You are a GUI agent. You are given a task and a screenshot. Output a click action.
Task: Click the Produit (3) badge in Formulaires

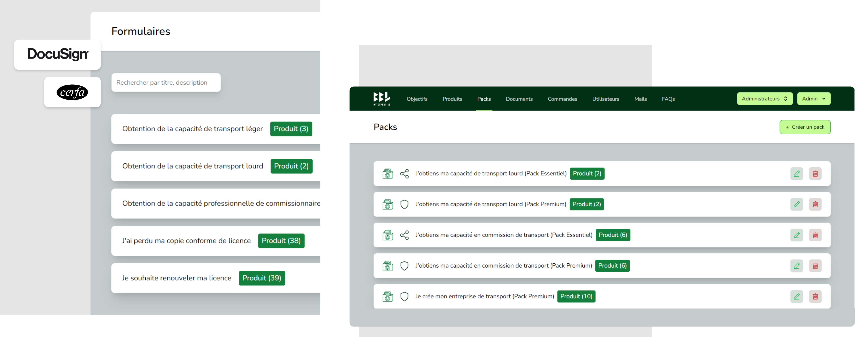coord(291,129)
